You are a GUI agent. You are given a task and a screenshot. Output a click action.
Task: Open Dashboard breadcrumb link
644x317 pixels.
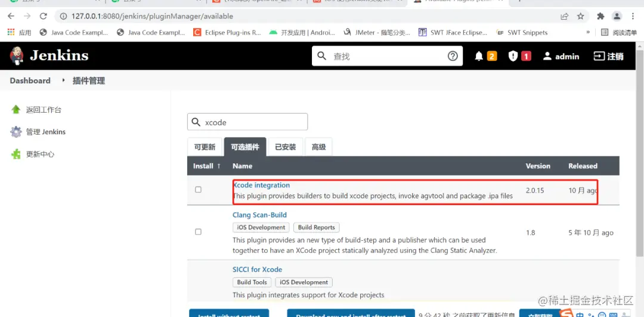pos(30,80)
